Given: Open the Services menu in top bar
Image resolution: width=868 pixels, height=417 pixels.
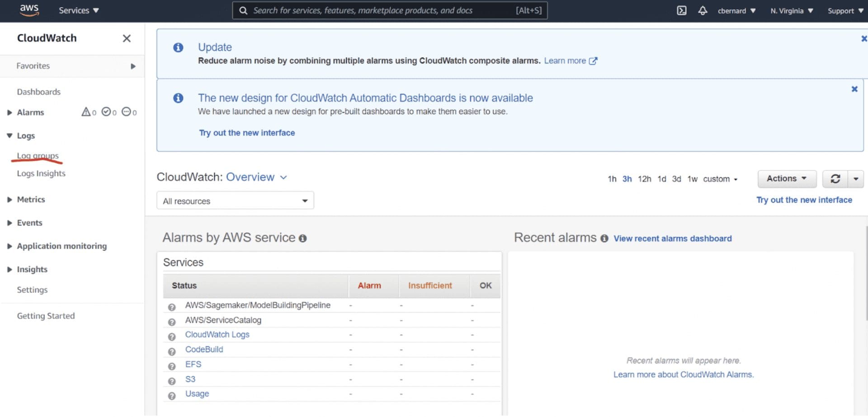Looking at the screenshot, I should pyautogui.click(x=79, y=10).
